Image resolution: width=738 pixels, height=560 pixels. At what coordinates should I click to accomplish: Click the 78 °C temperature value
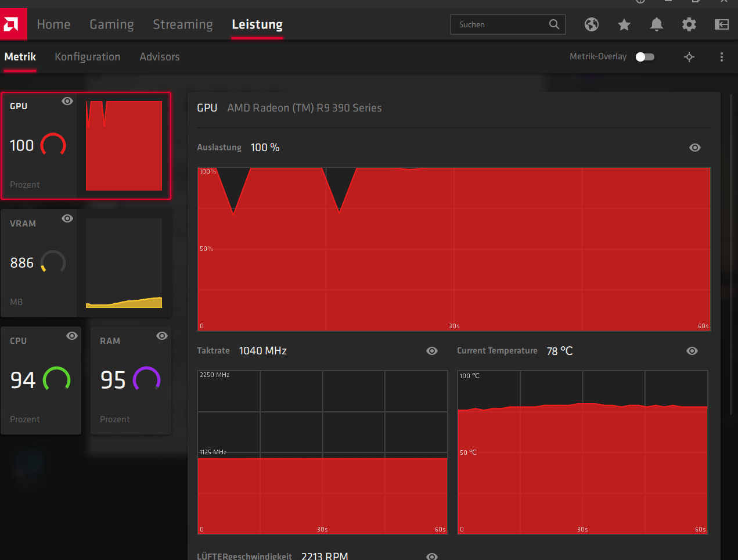click(560, 351)
